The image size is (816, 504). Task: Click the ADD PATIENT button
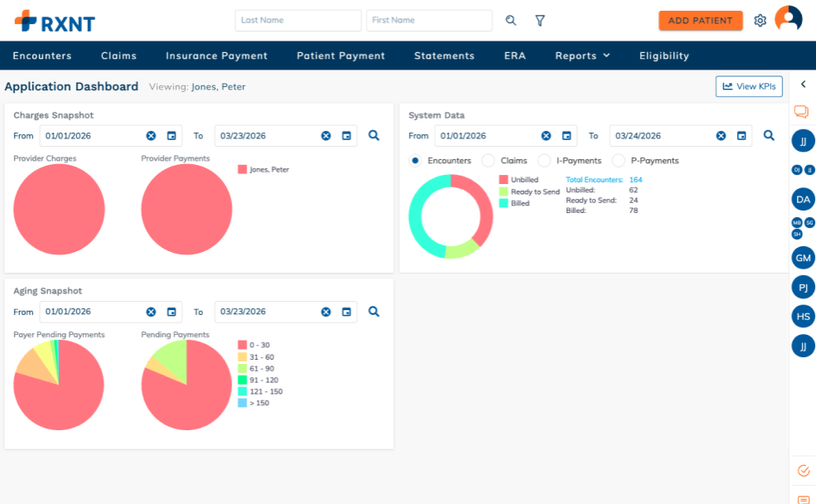[701, 21]
